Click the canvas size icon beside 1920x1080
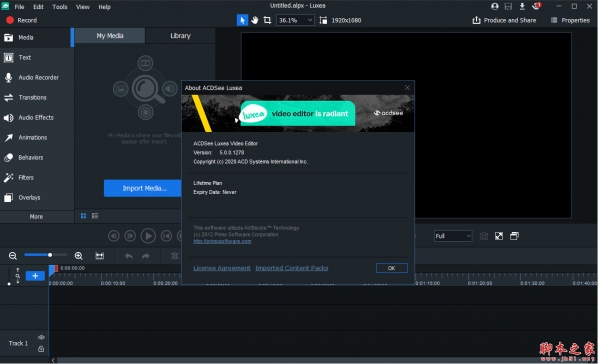Image resolution: width=600 pixels, height=364 pixels. click(x=323, y=20)
